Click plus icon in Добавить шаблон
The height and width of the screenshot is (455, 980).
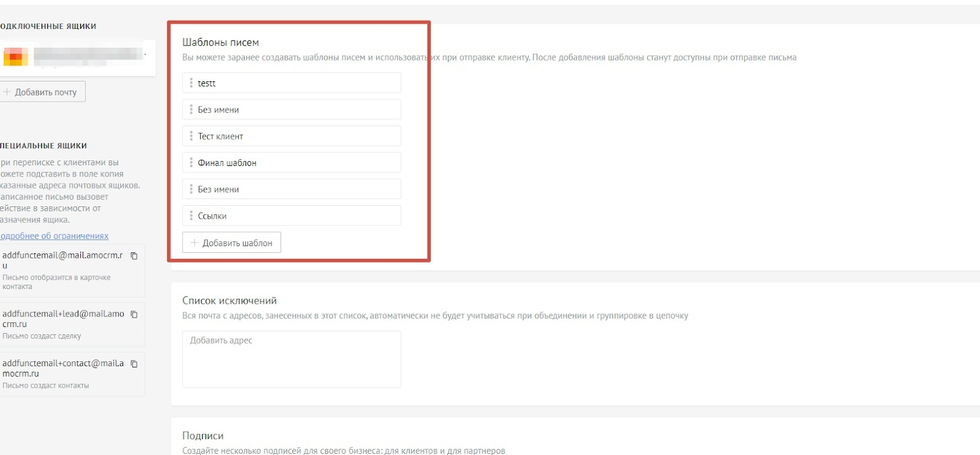coord(194,243)
